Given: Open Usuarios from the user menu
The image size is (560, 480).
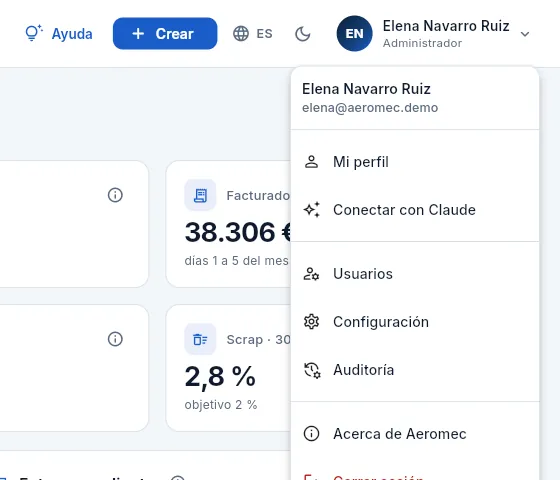Looking at the screenshot, I should pos(415,274).
